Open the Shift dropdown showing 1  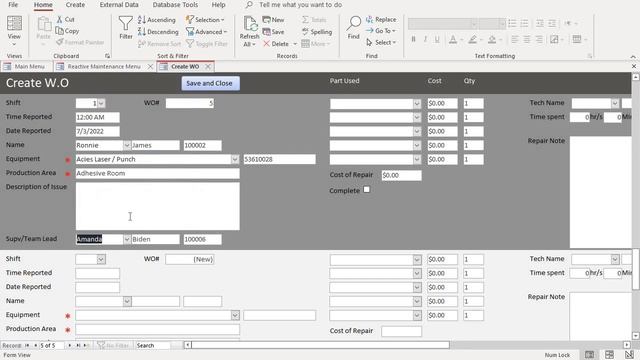coord(101,103)
